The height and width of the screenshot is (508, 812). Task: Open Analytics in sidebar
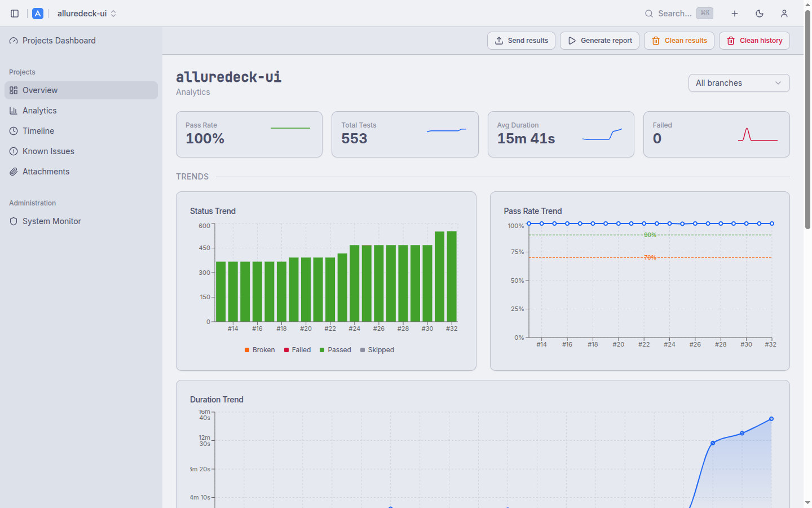tap(81, 111)
